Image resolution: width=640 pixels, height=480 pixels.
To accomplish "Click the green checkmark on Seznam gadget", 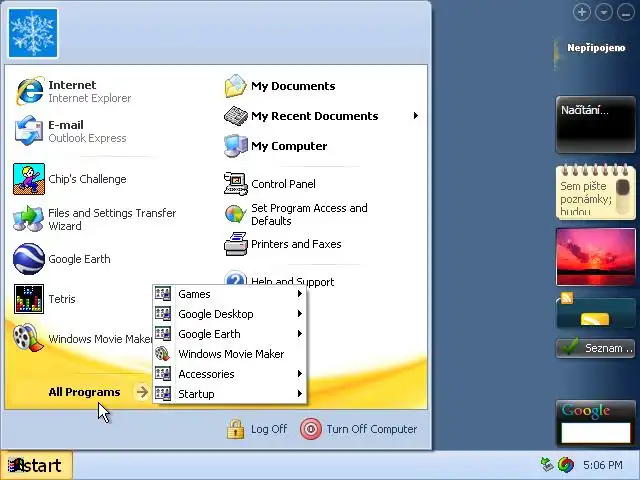I will [x=570, y=347].
